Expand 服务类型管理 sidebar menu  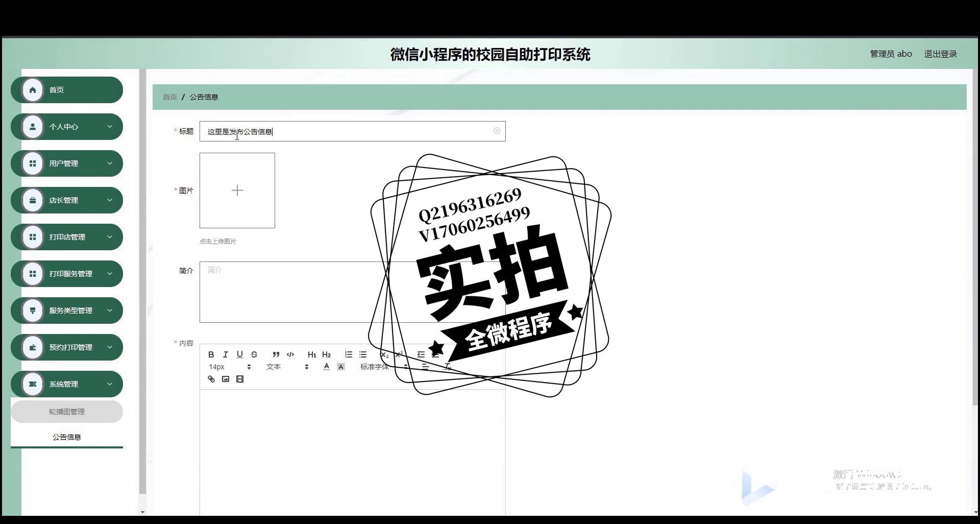pos(67,311)
